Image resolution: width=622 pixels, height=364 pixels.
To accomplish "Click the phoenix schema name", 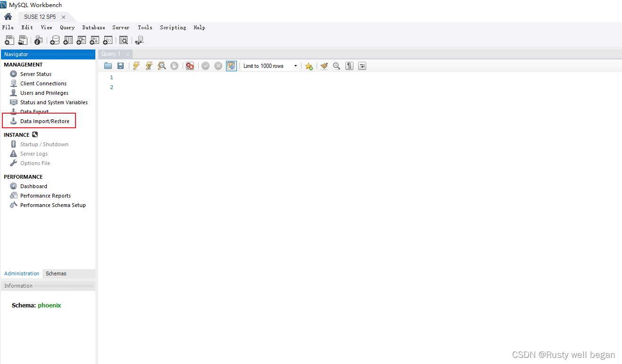I will point(50,305).
